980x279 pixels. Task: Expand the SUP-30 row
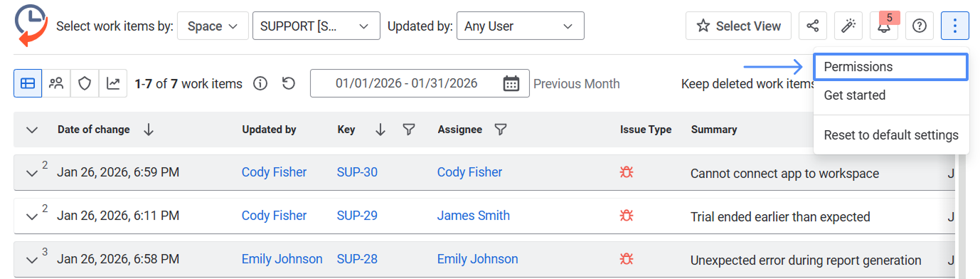point(31,173)
